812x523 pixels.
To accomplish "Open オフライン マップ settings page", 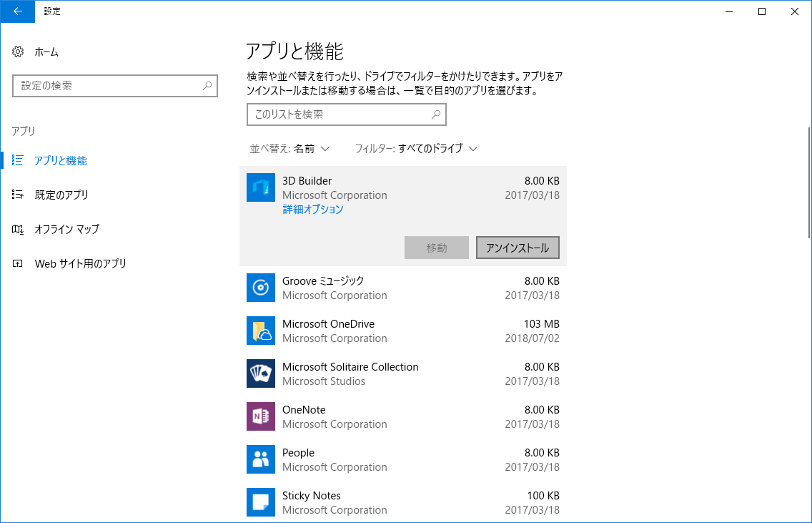I will pos(66,229).
